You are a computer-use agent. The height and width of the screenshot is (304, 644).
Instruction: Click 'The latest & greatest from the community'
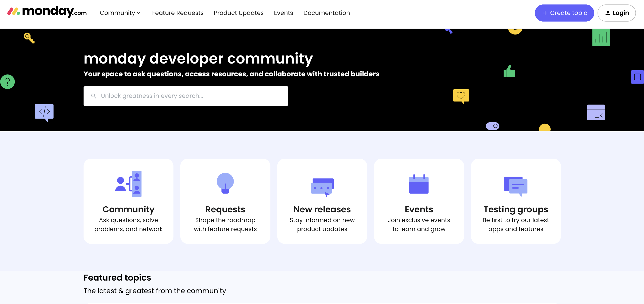click(155, 291)
